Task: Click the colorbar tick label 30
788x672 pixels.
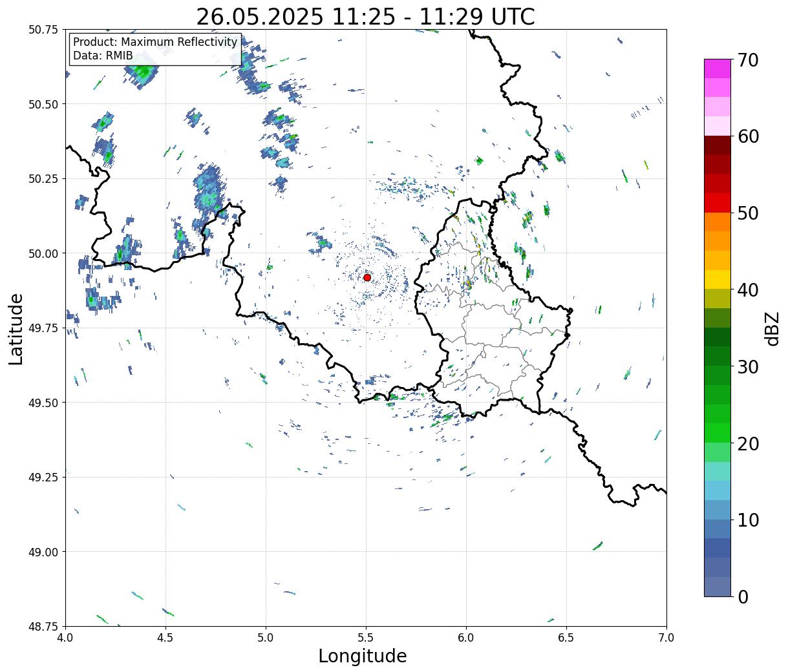Action: click(x=748, y=366)
